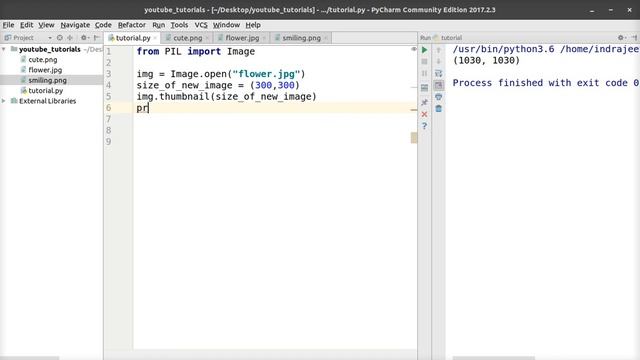Select cute.png in project tree

[x=42, y=60]
